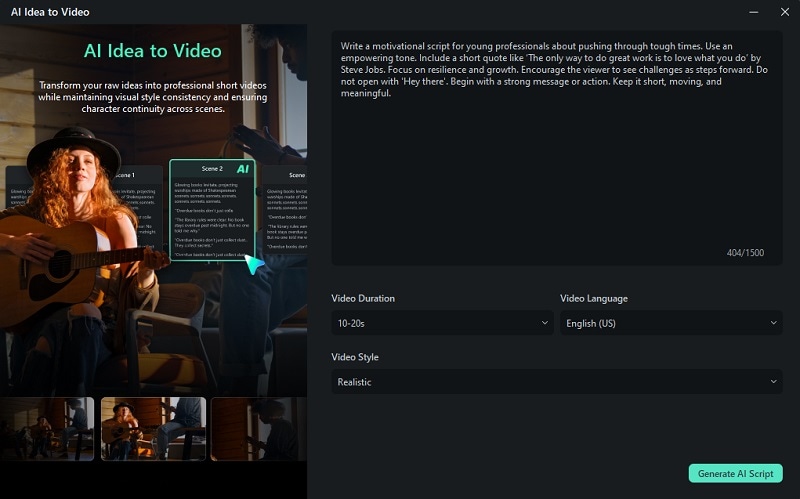Viewport: 800px width, 499px height.
Task: Click the AI Idea to Video window title
Action: click(50, 12)
